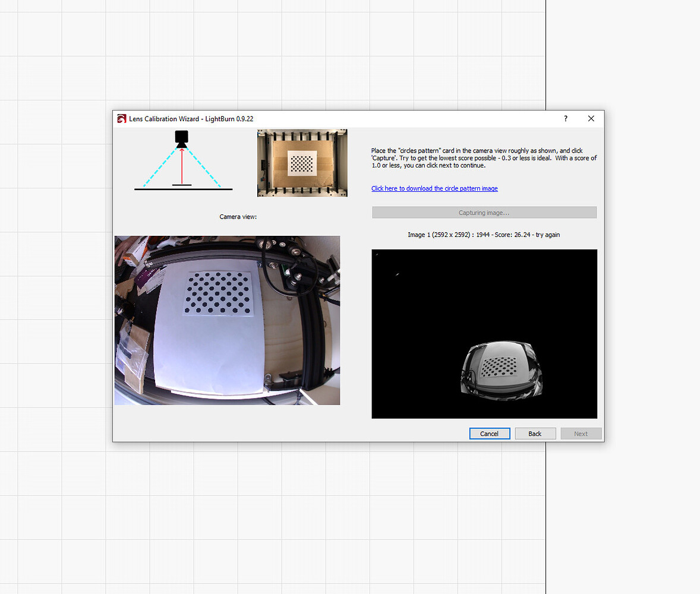Click the disabled Next button
This screenshot has height=594, width=700.
581,433
